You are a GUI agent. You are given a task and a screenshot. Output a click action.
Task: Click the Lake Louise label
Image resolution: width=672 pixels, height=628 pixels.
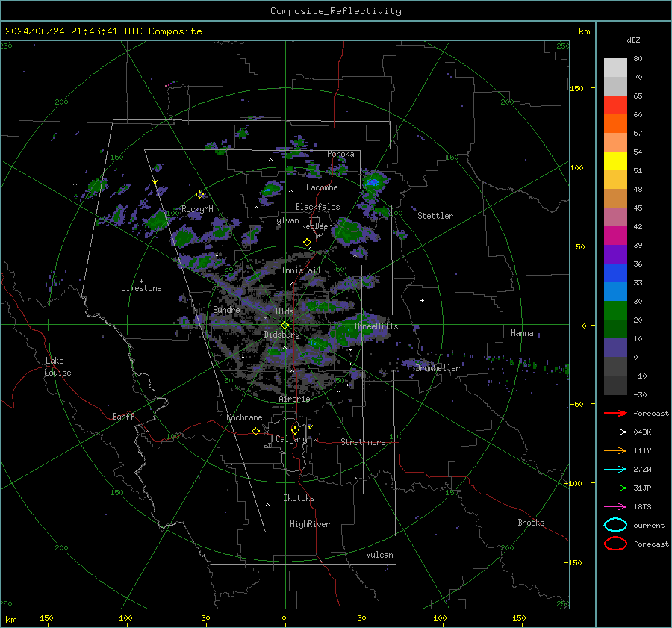point(57,367)
